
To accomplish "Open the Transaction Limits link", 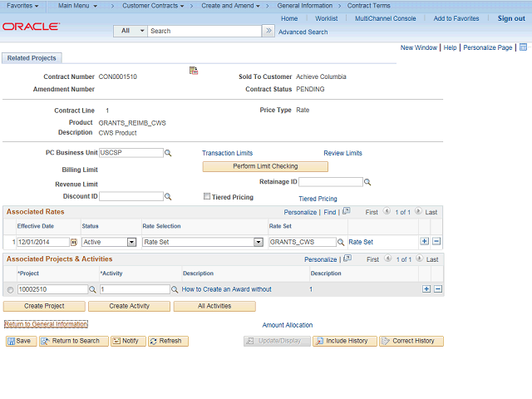I will coord(227,153).
